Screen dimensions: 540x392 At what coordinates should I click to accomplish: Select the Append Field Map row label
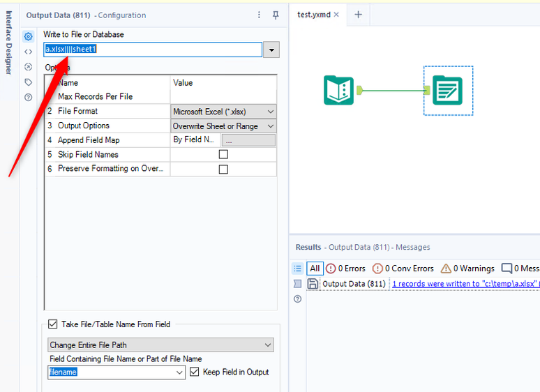(89, 140)
